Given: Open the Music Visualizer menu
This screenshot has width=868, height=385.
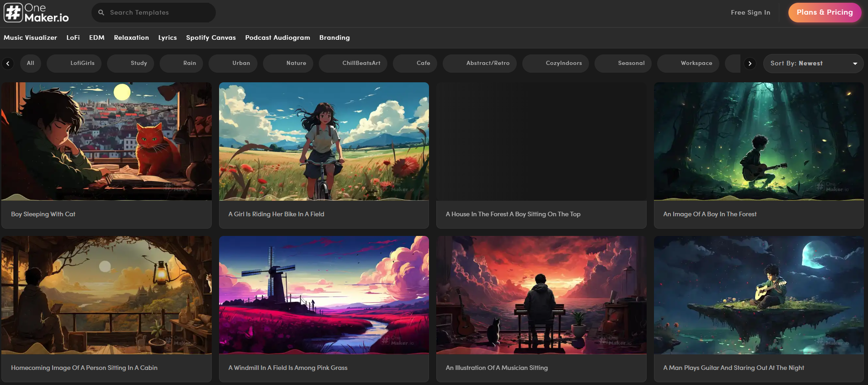Looking at the screenshot, I should [x=30, y=37].
